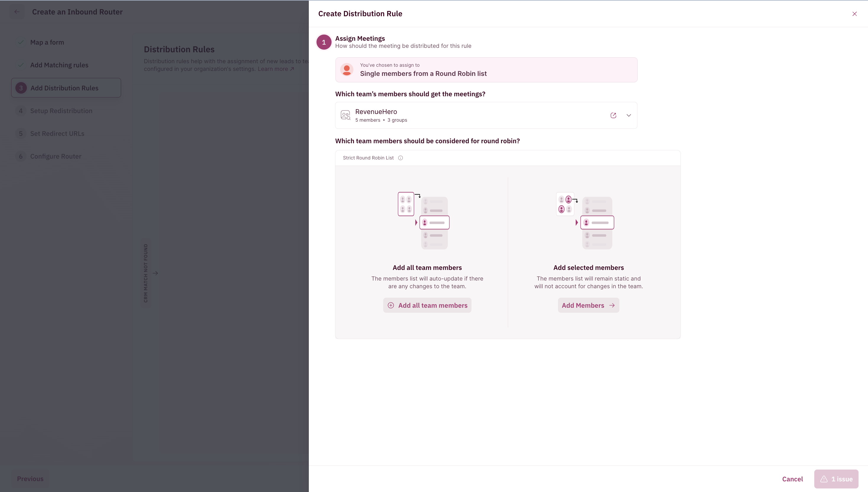Click the Strict Round Robin List info icon
The width and height of the screenshot is (868, 492).
(x=401, y=158)
